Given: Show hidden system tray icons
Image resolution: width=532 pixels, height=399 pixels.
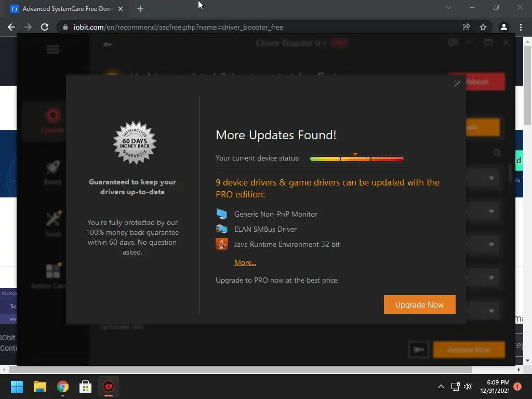Looking at the screenshot, I should pyautogui.click(x=441, y=387).
